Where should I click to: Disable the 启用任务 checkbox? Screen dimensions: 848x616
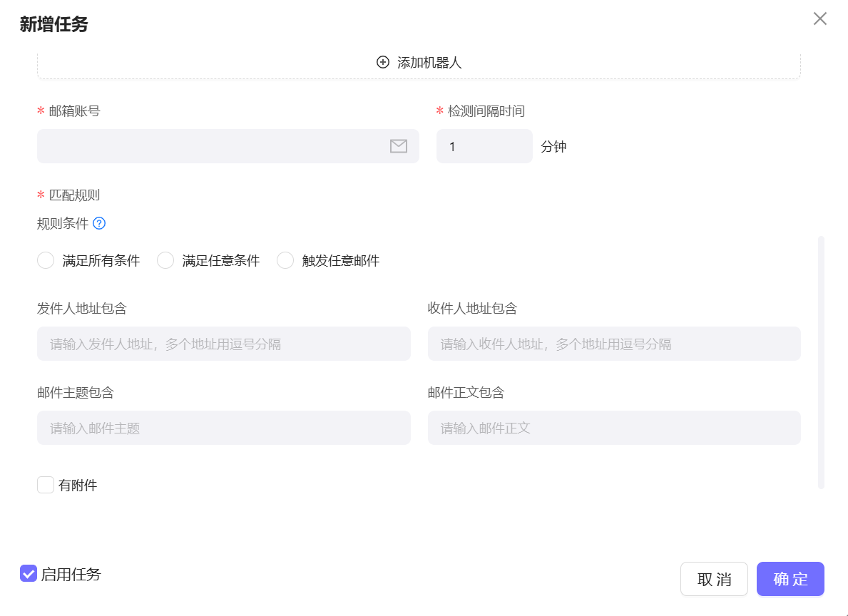(x=28, y=573)
